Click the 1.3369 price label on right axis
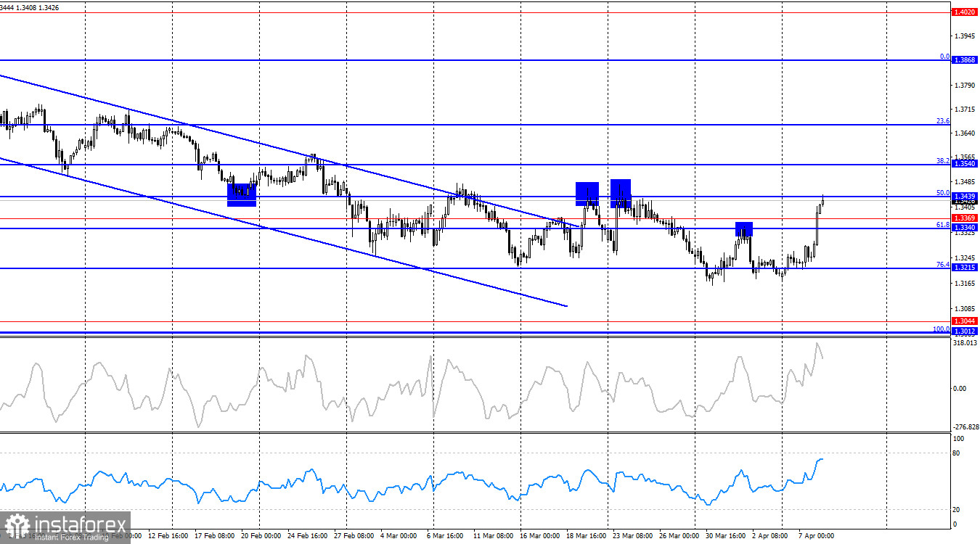Screen dimensions: 980x544 965,216
